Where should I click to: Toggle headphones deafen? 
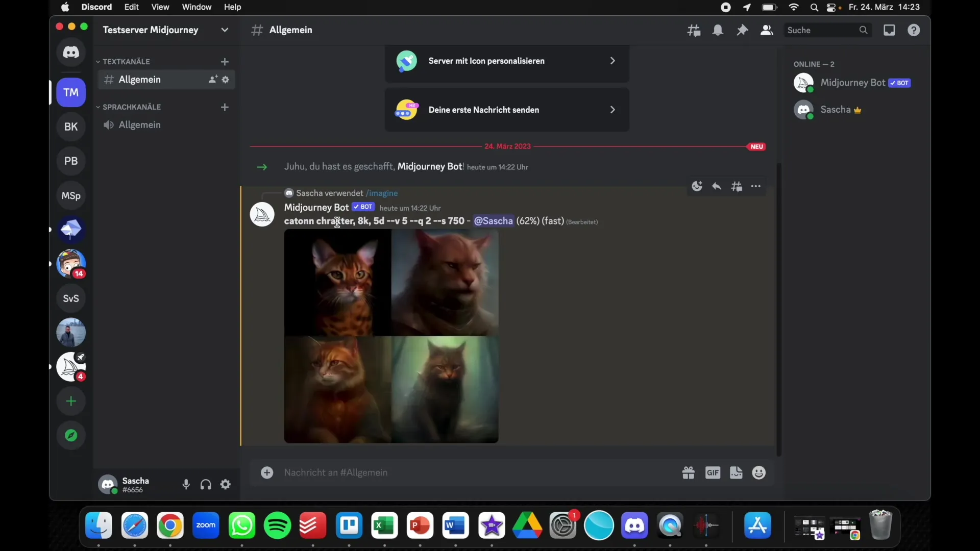click(206, 485)
